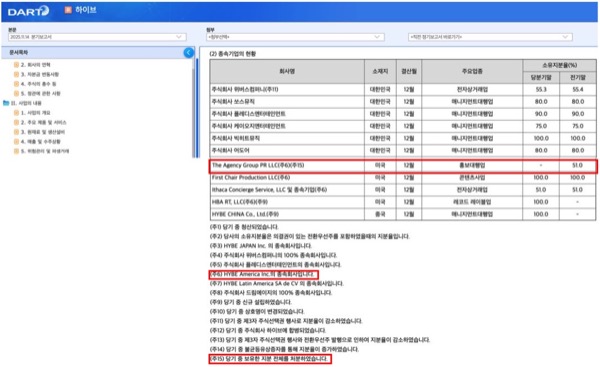Click the 90.0 전기말 value for 플레디스엔터테인먼트
The height and width of the screenshot is (367, 600).
coord(577,114)
